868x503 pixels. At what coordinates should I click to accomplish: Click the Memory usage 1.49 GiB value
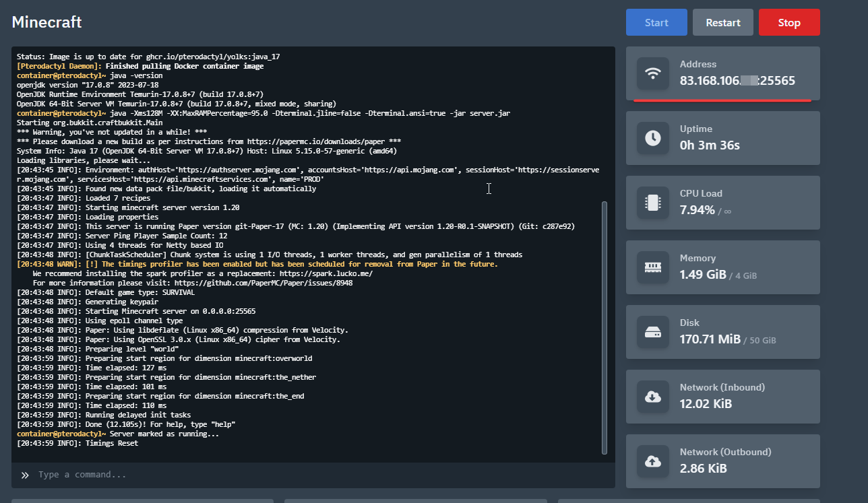click(702, 275)
